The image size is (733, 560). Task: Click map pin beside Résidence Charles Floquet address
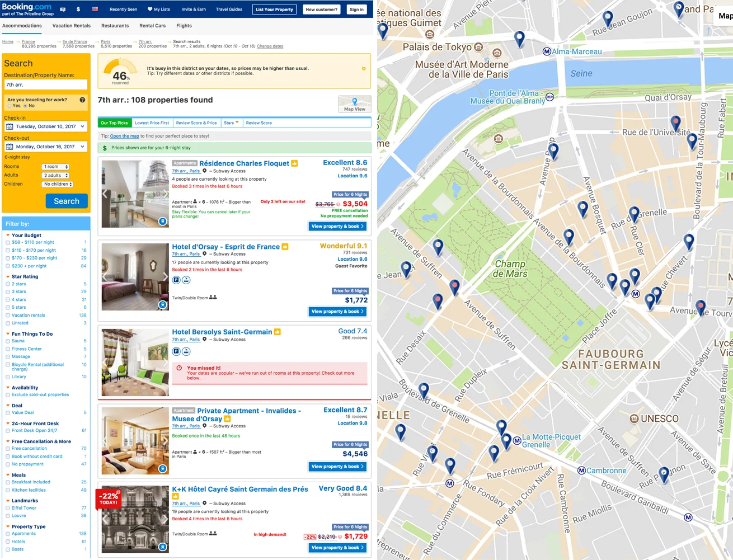pos(204,171)
